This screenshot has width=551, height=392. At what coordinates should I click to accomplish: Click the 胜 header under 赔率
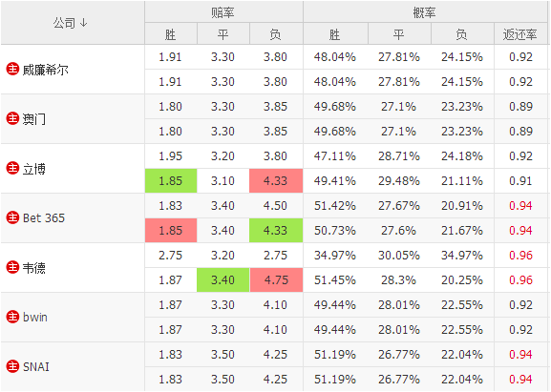(x=171, y=34)
